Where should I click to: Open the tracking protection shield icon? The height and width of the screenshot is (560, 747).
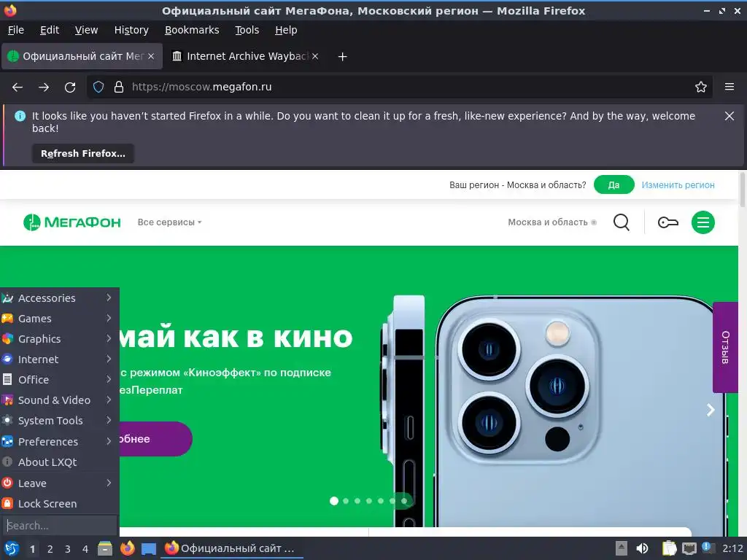[x=98, y=87]
